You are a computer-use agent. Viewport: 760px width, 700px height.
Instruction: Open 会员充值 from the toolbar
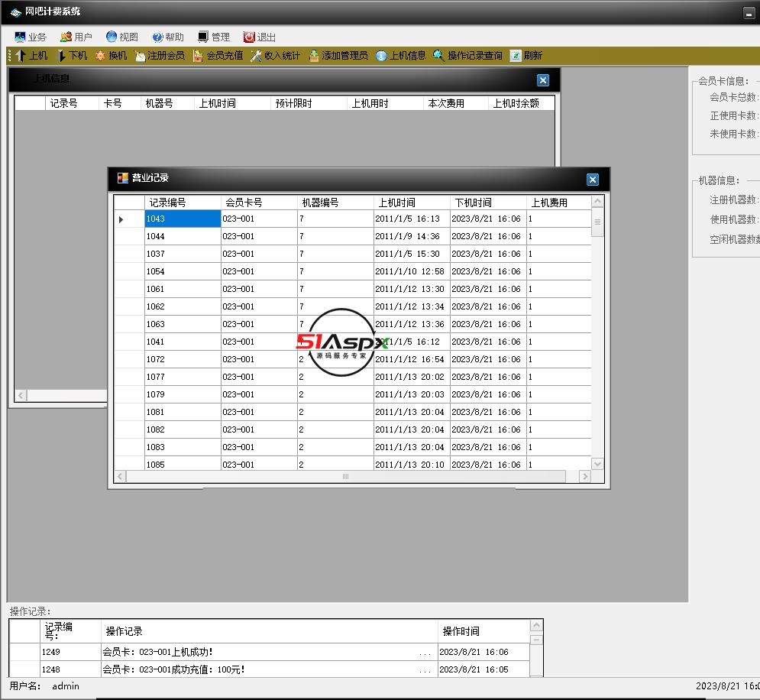click(199, 56)
